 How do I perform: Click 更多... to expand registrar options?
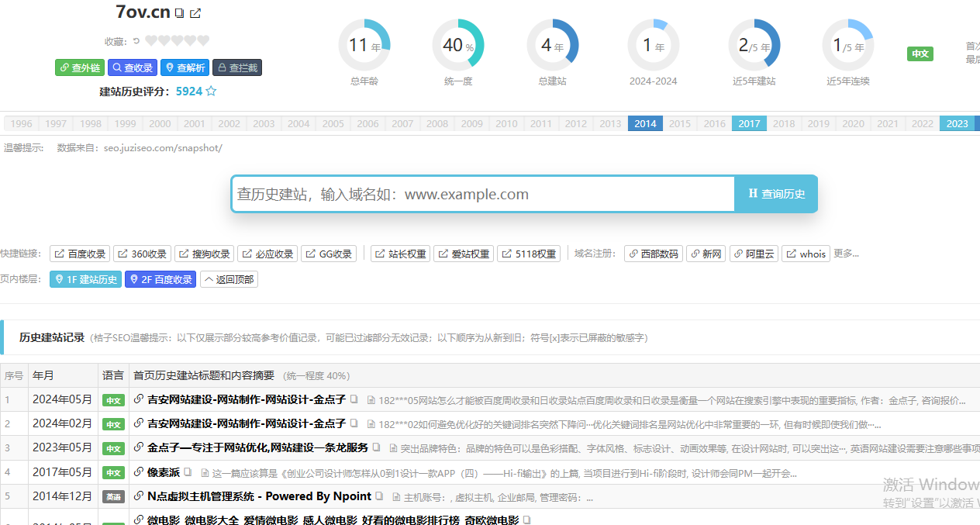click(x=846, y=253)
